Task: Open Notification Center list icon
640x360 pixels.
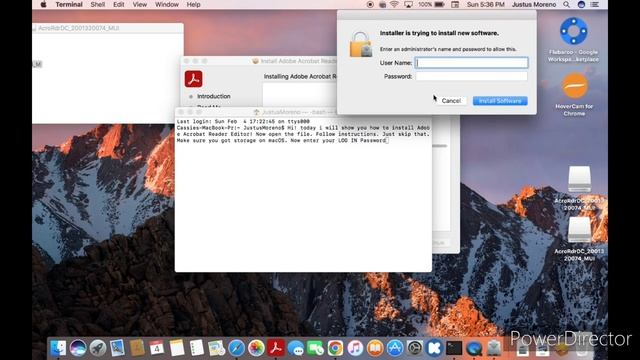Action: pyautogui.click(x=595, y=4)
